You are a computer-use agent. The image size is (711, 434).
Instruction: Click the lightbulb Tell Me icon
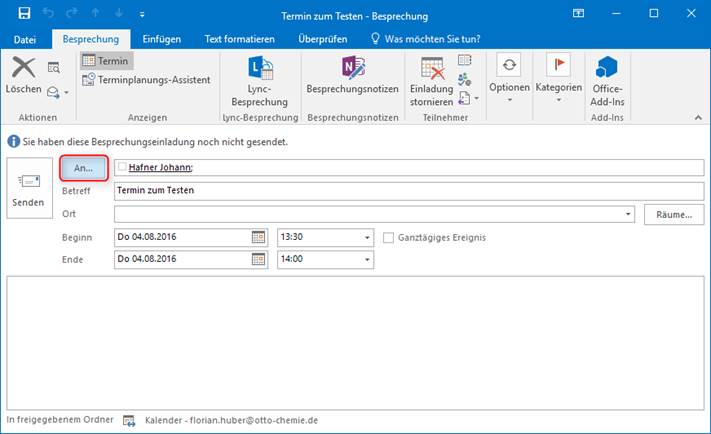pyautogui.click(x=375, y=39)
